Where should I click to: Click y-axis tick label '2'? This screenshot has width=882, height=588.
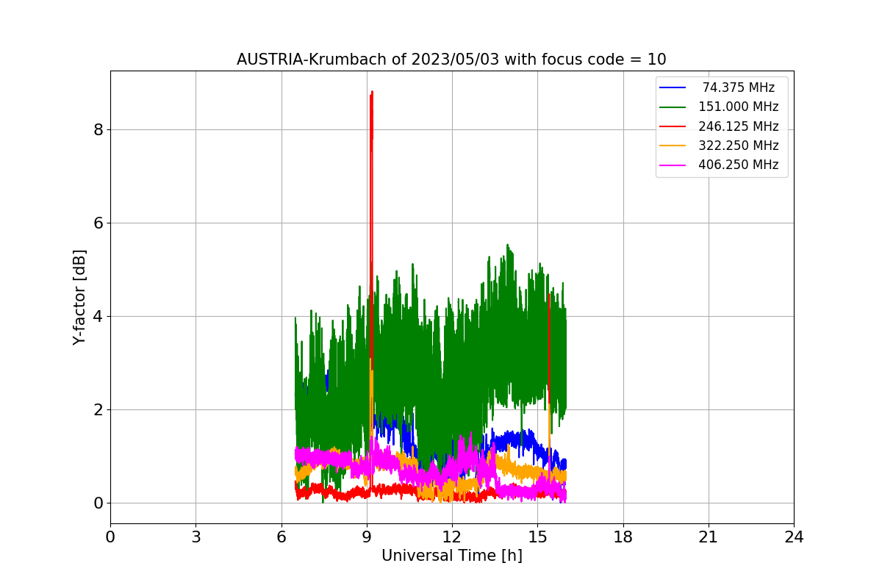98,410
